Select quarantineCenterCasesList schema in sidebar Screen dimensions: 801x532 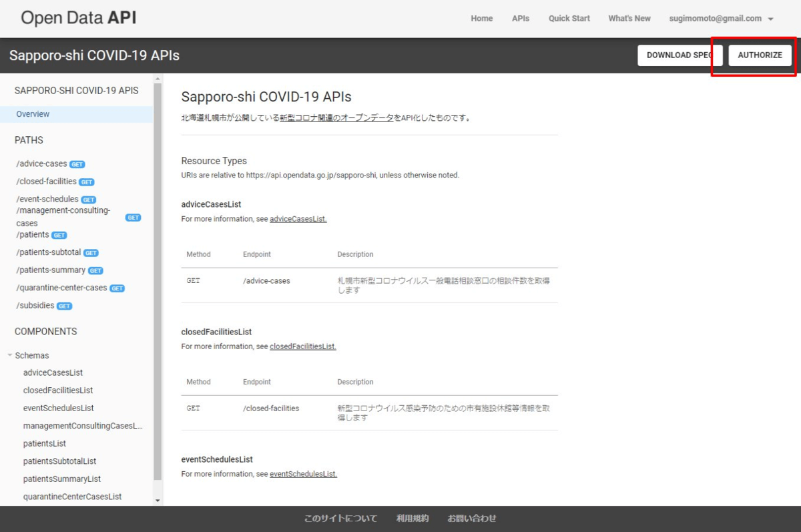point(73,497)
